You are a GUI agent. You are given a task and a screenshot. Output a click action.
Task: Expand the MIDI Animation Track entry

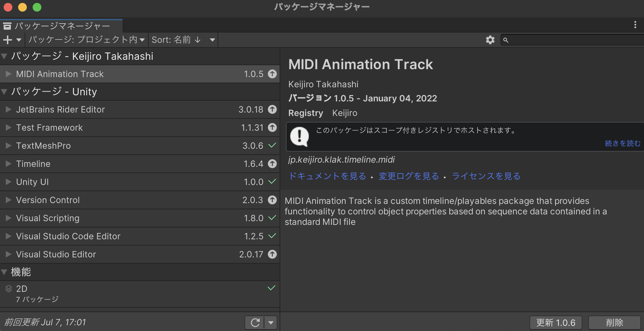pos(8,74)
